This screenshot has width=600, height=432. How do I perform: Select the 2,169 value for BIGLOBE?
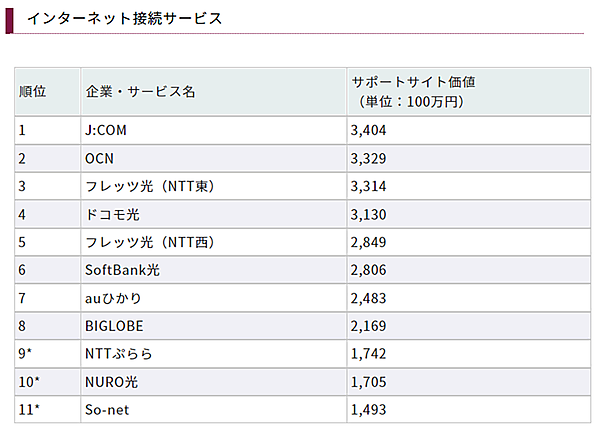pyautogui.click(x=368, y=326)
